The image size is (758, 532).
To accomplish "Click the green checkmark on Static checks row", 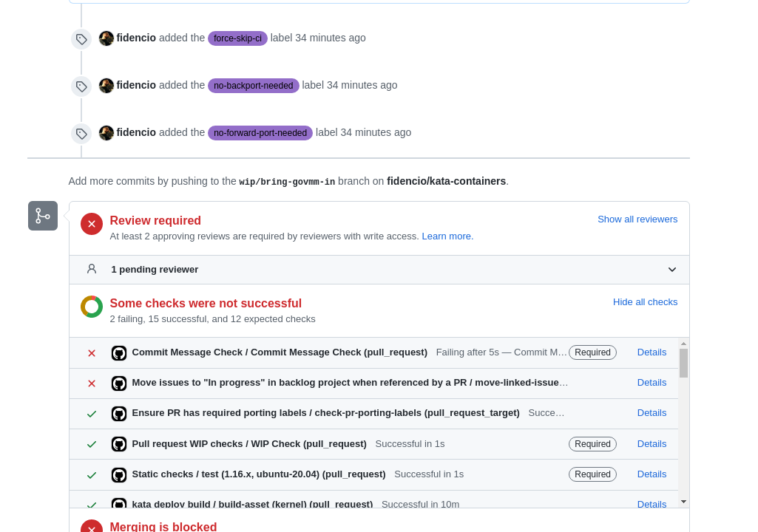I will (91, 474).
